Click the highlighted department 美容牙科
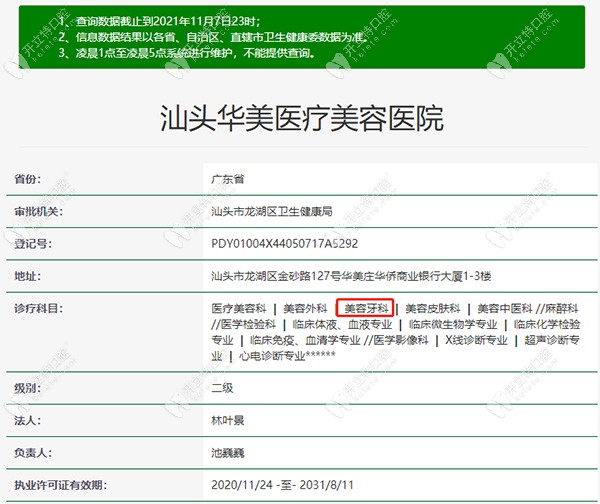This screenshot has width=600, height=504. [366, 308]
